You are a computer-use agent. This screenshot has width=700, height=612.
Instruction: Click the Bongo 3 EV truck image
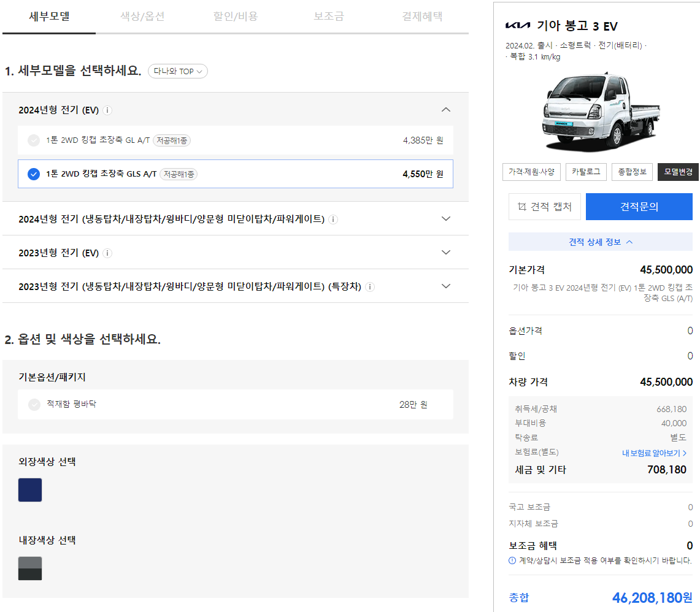pyautogui.click(x=601, y=112)
